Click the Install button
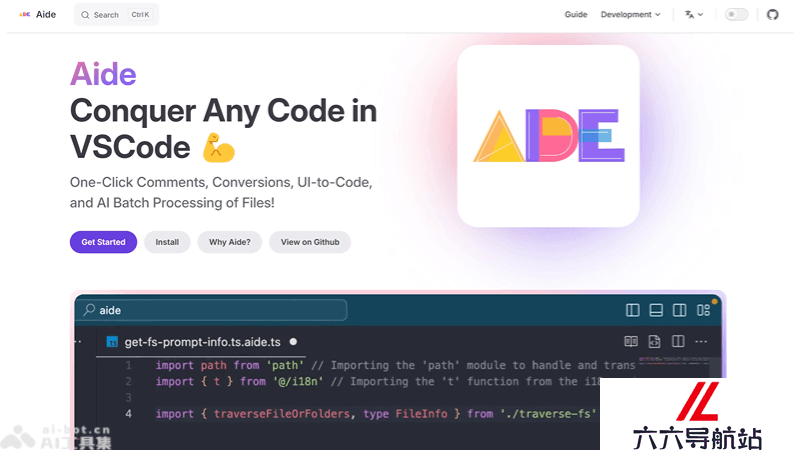 pyautogui.click(x=167, y=242)
